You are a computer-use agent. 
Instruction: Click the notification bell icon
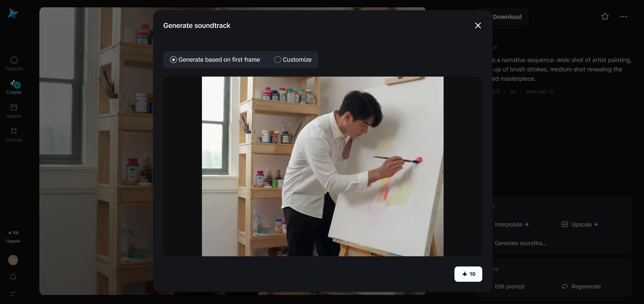pos(13,277)
